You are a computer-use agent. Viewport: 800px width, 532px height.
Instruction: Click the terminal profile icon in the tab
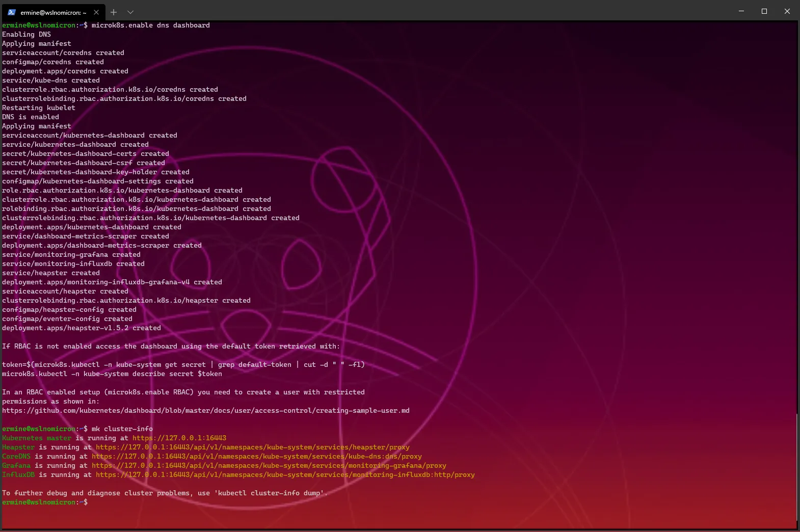(12, 12)
